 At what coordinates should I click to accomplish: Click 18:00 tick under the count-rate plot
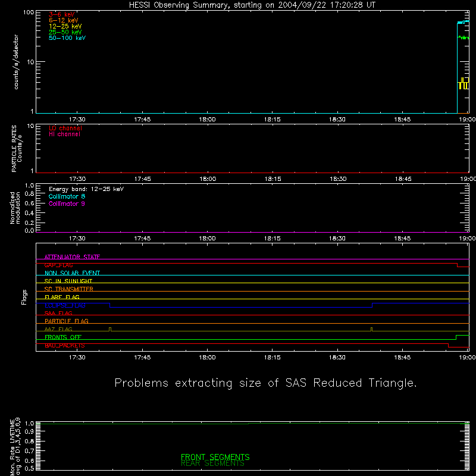coord(207,120)
